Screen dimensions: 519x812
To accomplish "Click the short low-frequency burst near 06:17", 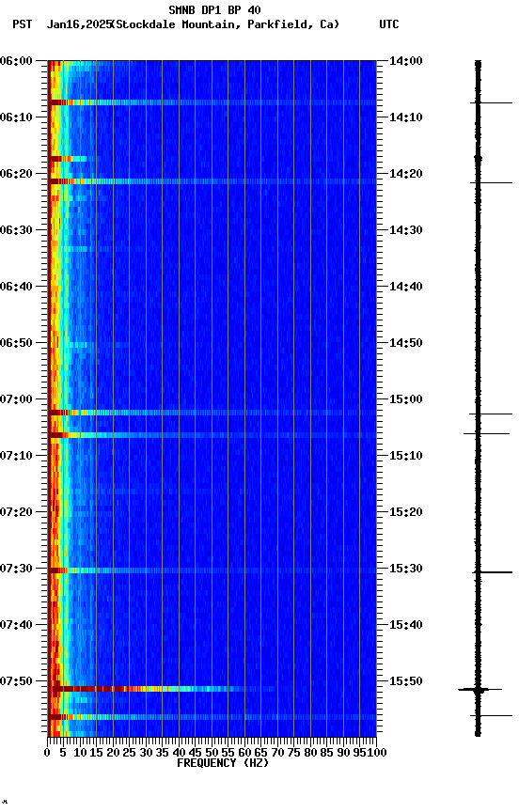I will click(69, 159).
